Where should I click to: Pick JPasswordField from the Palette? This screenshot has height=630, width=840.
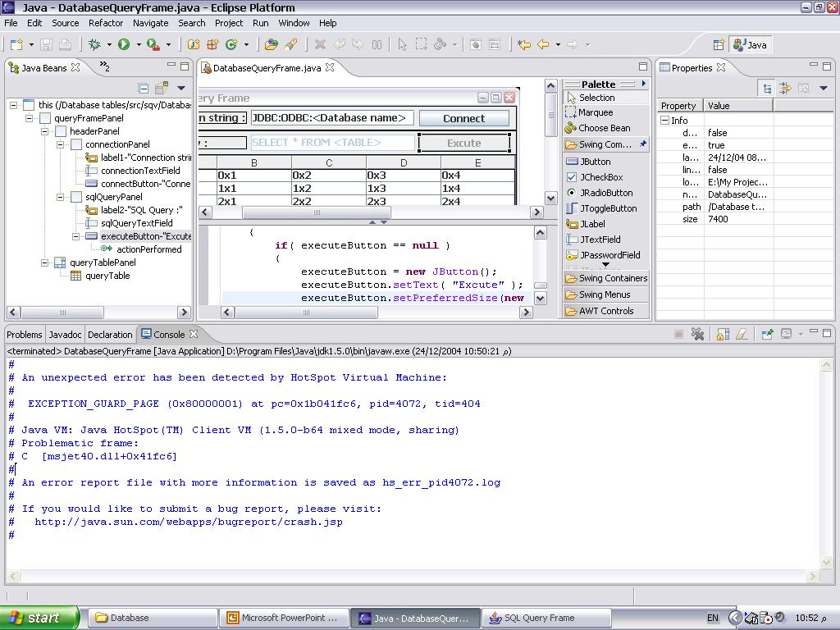(603, 255)
